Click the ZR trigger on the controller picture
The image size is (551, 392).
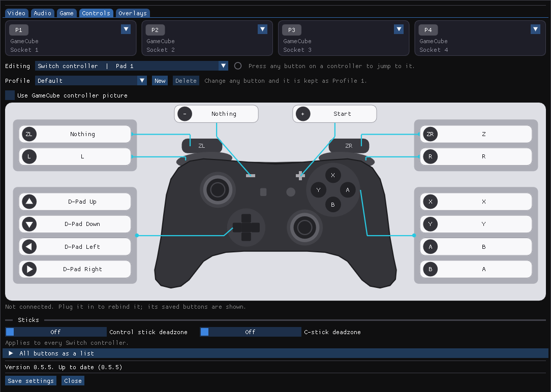(x=349, y=146)
